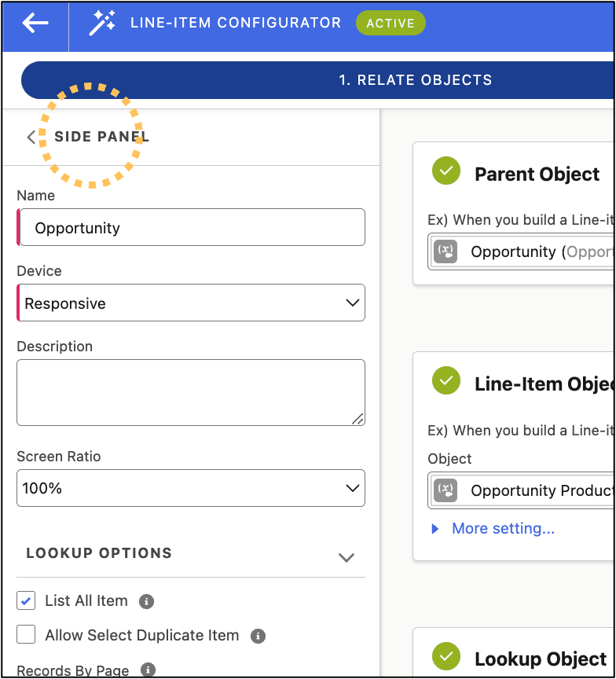Click Line-Item Object green checkmark icon

tap(445, 380)
